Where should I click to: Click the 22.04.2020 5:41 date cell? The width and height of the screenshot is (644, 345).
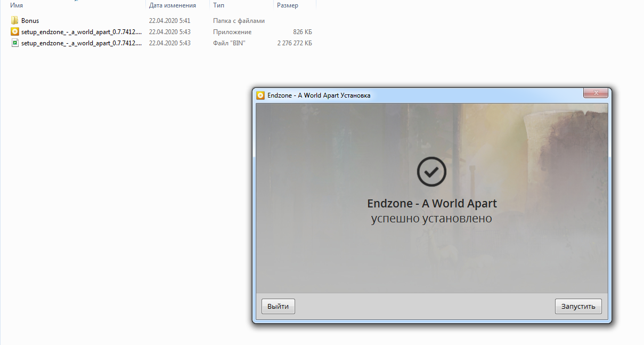tap(170, 21)
